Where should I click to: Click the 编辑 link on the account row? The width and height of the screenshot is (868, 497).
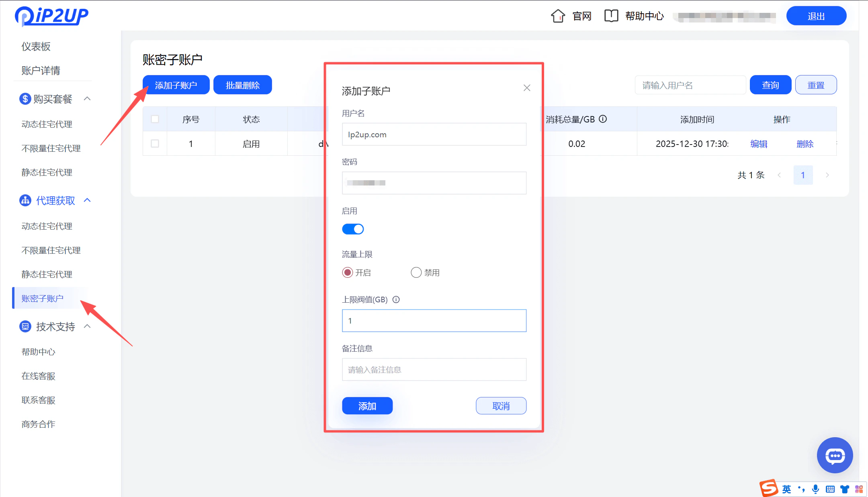click(759, 144)
